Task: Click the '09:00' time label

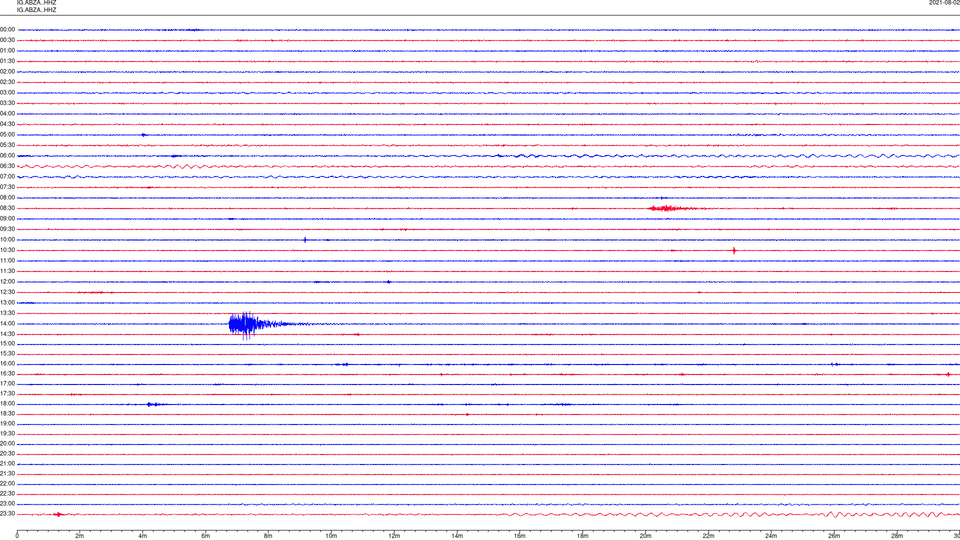Action: pyautogui.click(x=7, y=219)
